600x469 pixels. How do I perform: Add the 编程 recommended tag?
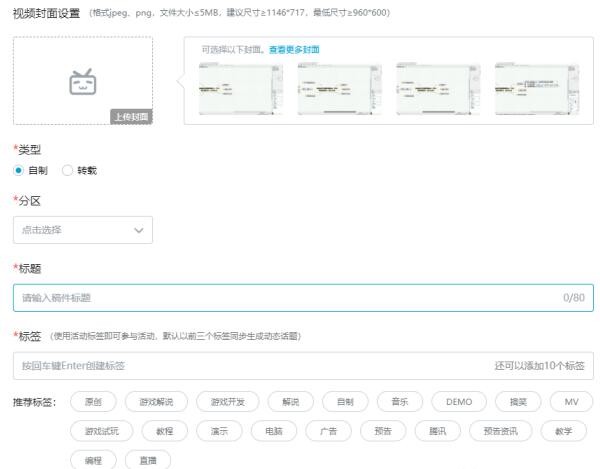click(93, 460)
